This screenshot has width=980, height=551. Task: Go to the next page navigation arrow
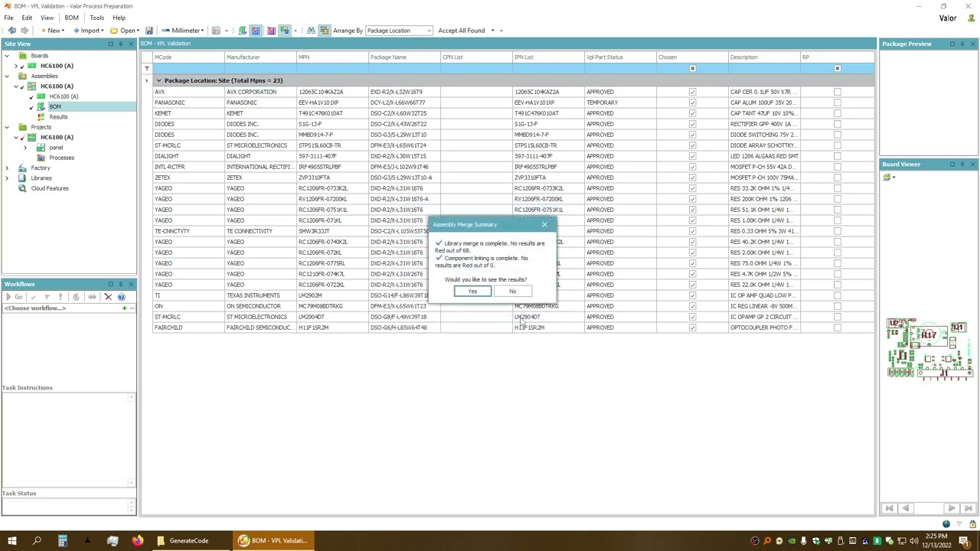coord(951,508)
